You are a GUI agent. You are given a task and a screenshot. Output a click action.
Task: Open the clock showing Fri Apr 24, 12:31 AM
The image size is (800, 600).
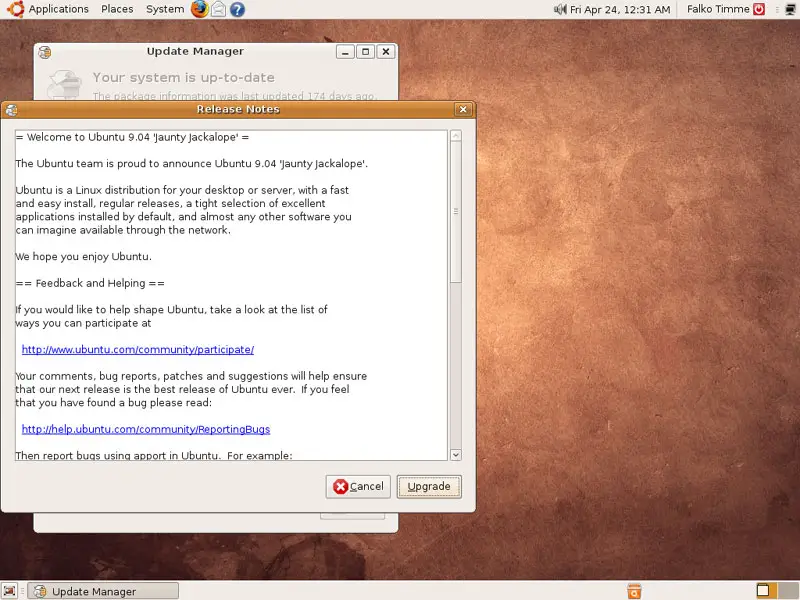[x=620, y=9]
